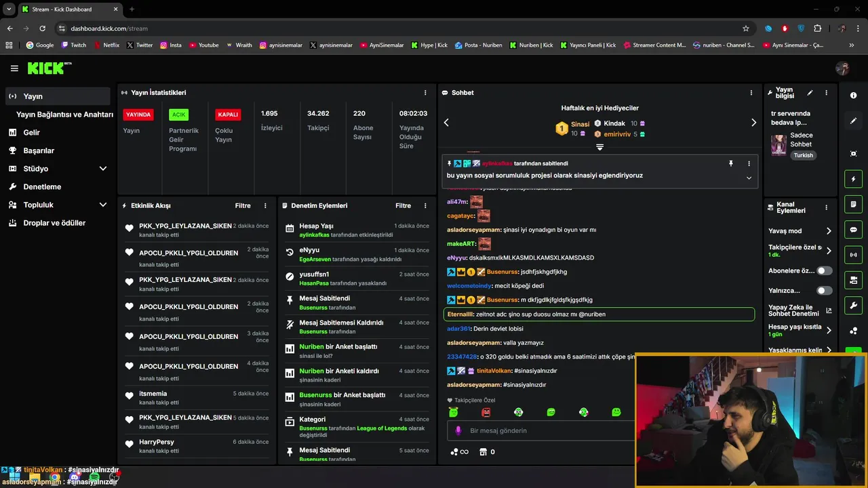Go to next leaderboard with right arrow
Screen dimensions: 868x488
(x=753, y=123)
